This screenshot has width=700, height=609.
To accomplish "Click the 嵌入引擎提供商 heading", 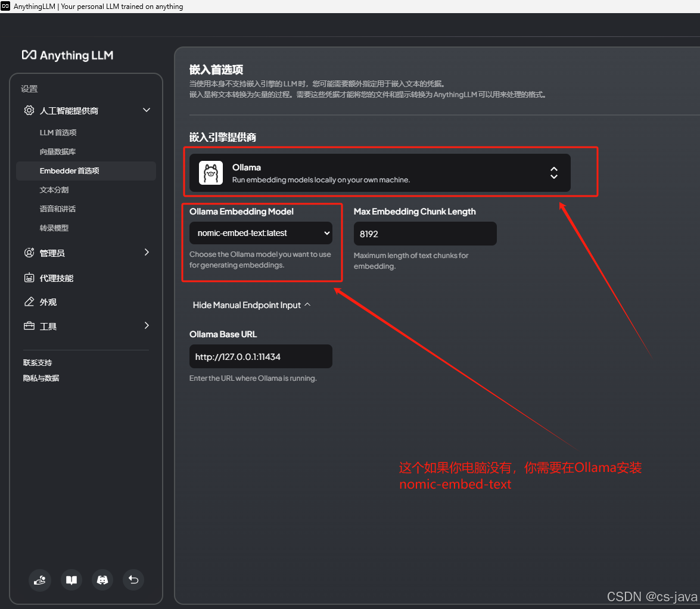I will (x=223, y=137).
